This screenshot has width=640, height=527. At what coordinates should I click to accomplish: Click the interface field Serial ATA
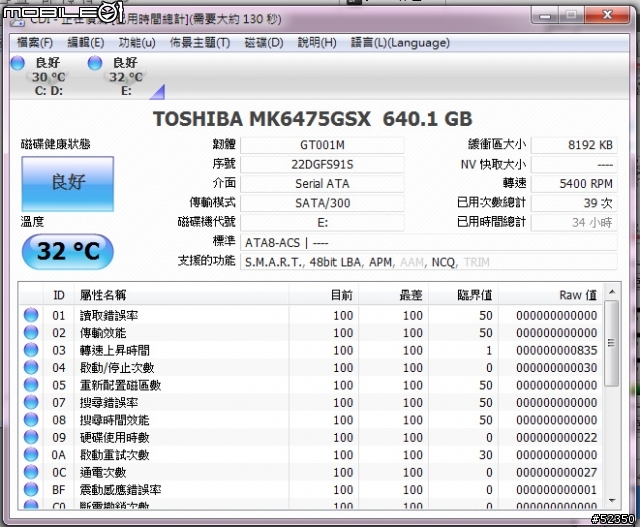(322, 184)
